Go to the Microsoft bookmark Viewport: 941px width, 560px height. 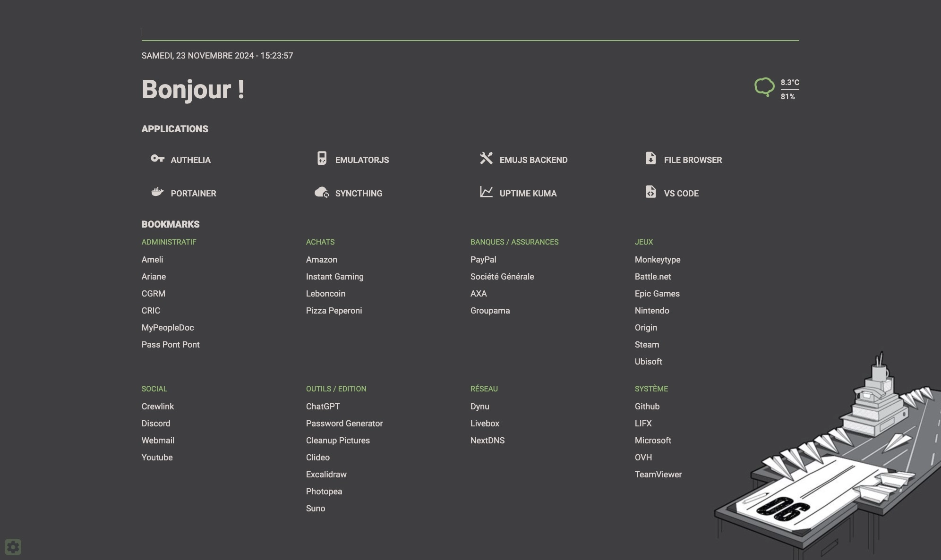(653, 441)
